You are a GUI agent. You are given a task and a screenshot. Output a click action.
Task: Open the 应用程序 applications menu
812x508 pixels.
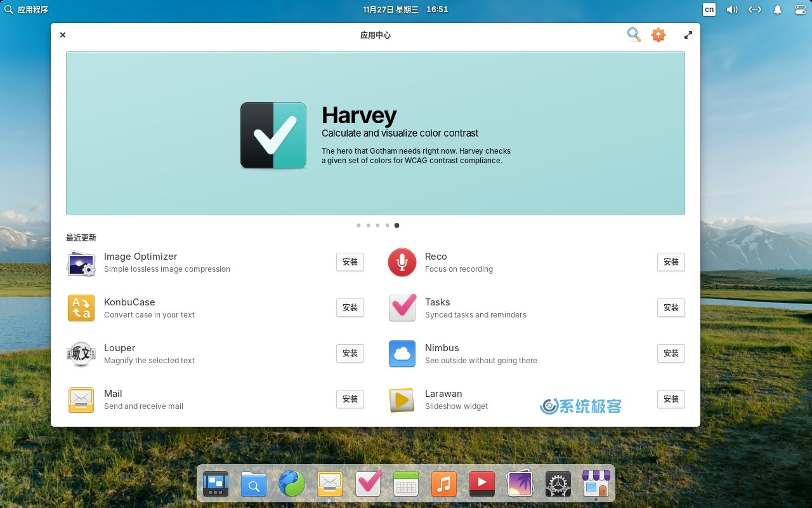click(x=27, y=10)
